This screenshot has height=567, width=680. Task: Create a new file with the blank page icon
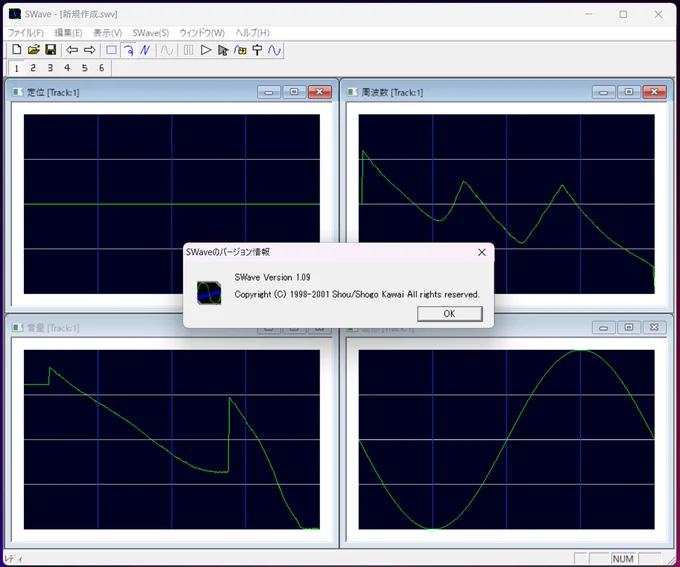16,50
